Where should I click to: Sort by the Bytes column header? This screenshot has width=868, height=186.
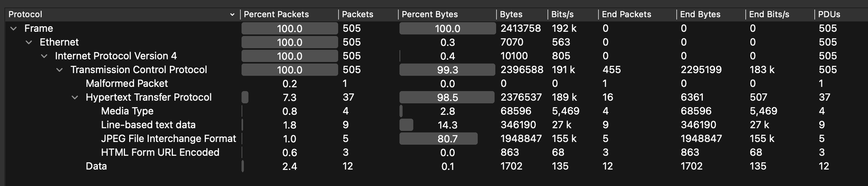pos(511,14)
